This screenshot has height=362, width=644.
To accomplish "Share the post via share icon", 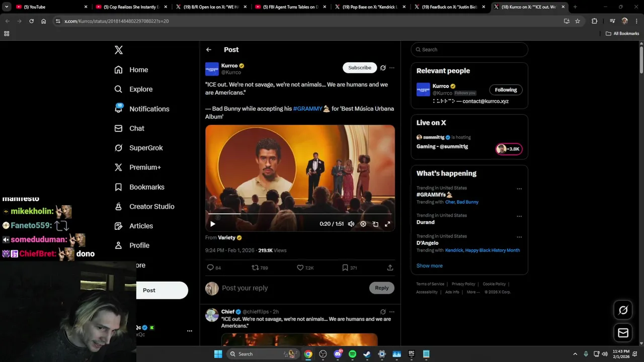I will (x=390, y=267).
